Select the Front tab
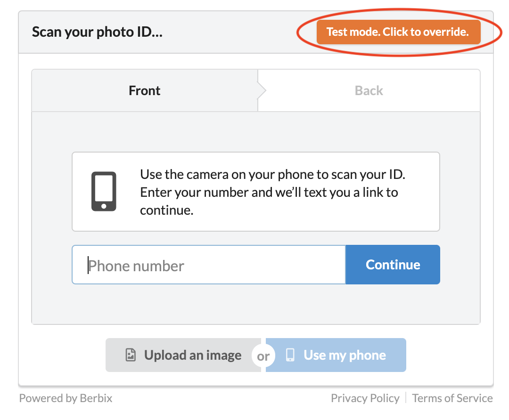The image size is (509, 420). click(x=145, y=90)
